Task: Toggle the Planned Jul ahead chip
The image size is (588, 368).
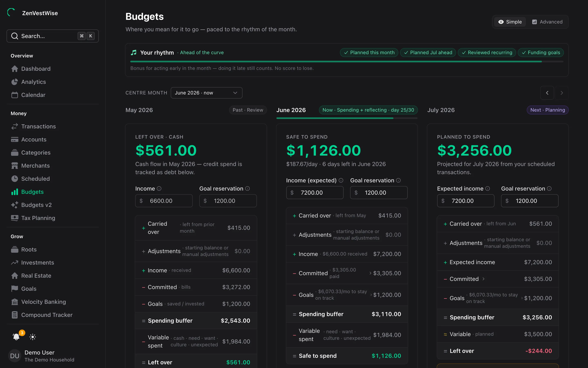Action: [428, 53]
